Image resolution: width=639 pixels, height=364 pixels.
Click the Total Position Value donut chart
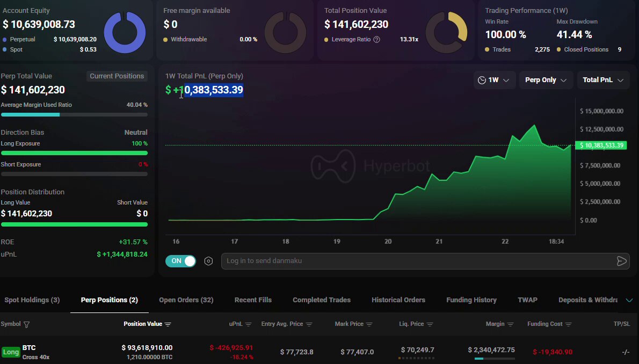click(x=446, y=32)
